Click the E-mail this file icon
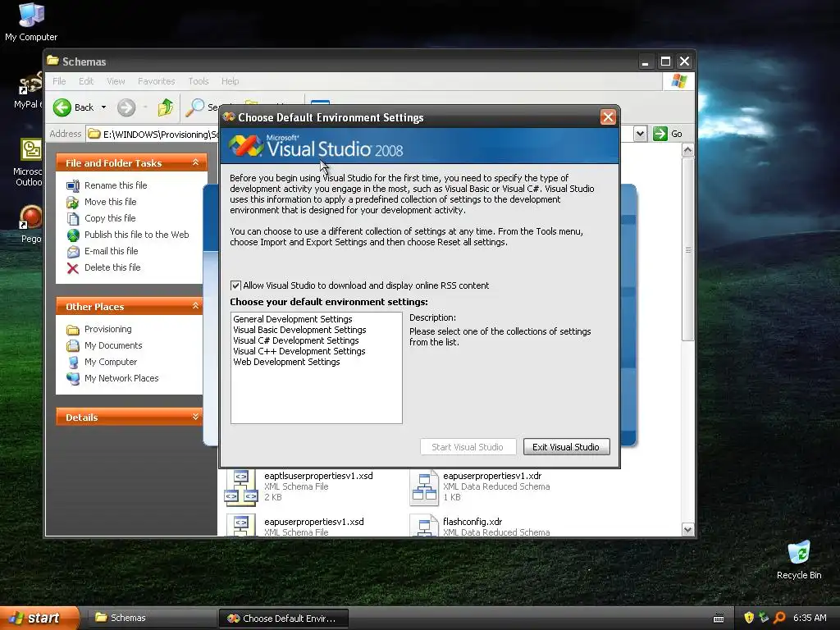 [73, 251]
